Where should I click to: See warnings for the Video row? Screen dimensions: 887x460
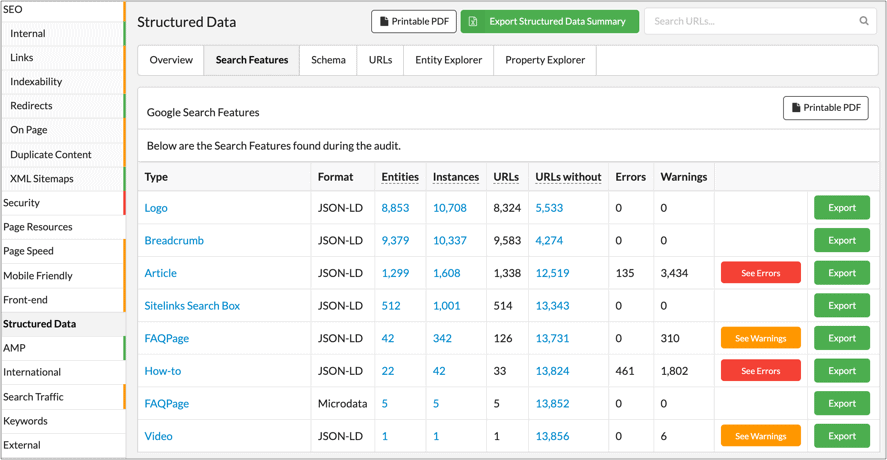click(x=760, y=436)
